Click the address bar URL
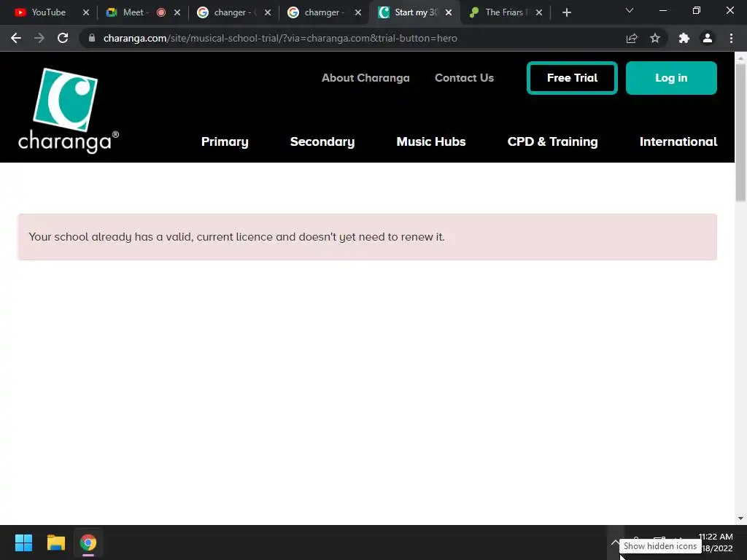This screenshot has height=560, width=747. [280, 38]
